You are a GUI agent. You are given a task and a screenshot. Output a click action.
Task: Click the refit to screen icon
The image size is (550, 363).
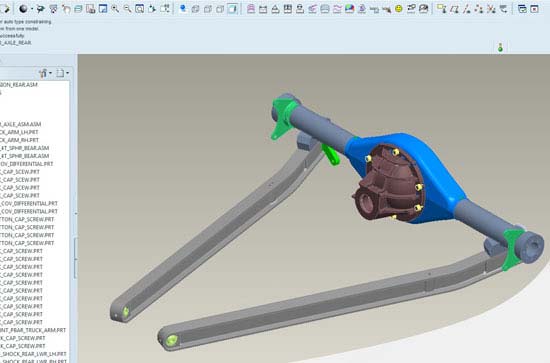click(x=140, y=9)
